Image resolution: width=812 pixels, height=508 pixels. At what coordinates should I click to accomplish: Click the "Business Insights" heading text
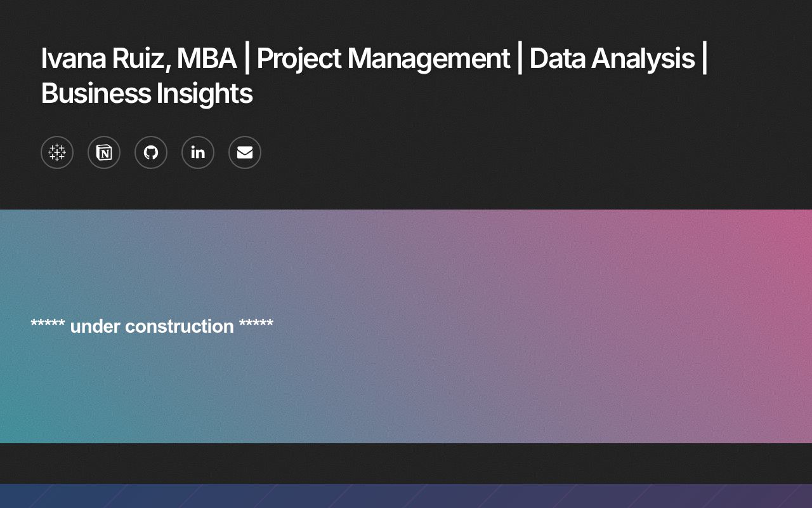(147, 93)
